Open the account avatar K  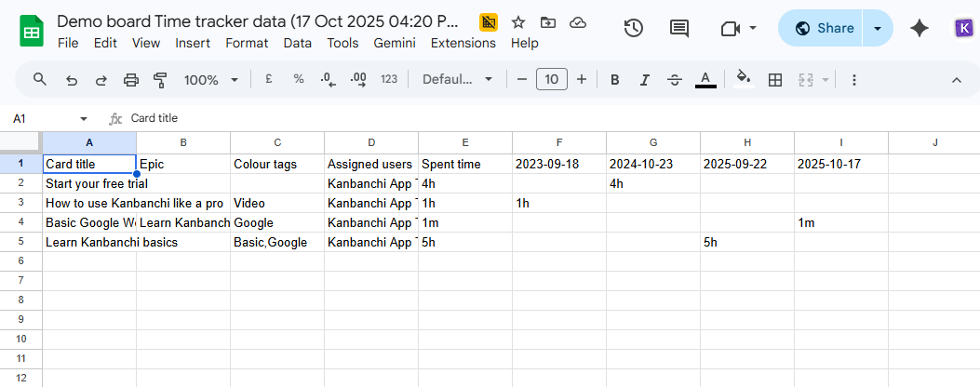[966, 28]
